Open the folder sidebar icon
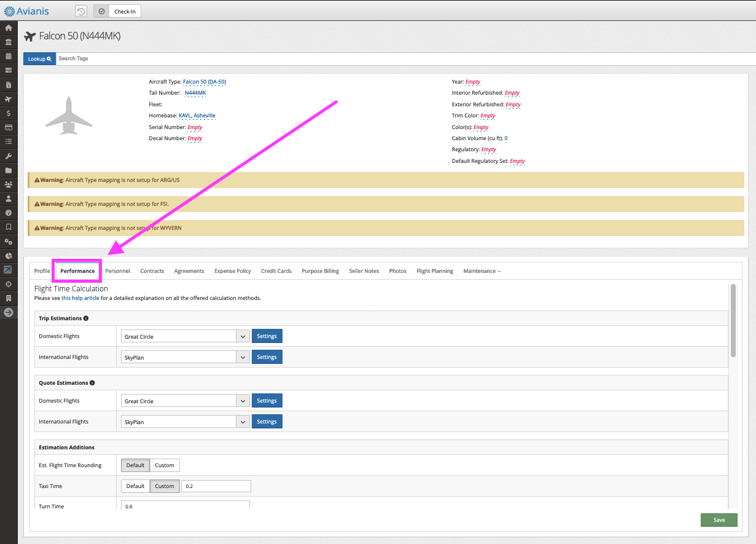Screen dimensions: 756x544 point(9,170)
